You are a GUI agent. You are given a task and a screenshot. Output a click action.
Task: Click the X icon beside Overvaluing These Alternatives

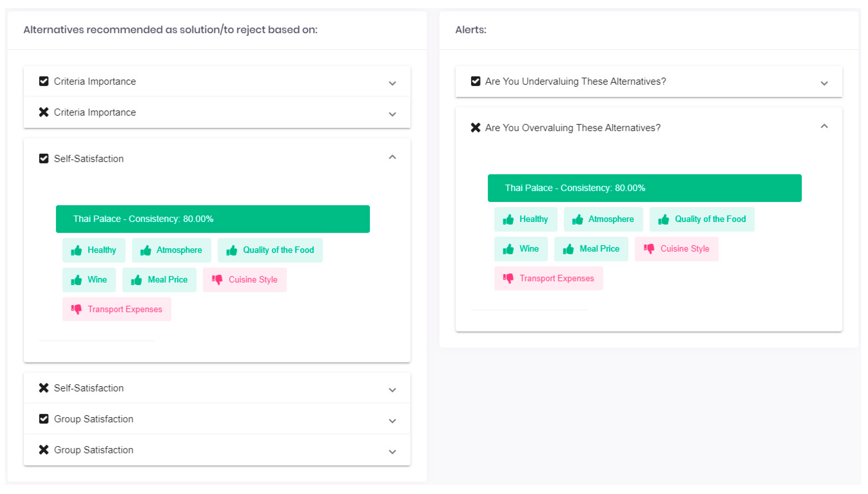click(x=475, y=128)
